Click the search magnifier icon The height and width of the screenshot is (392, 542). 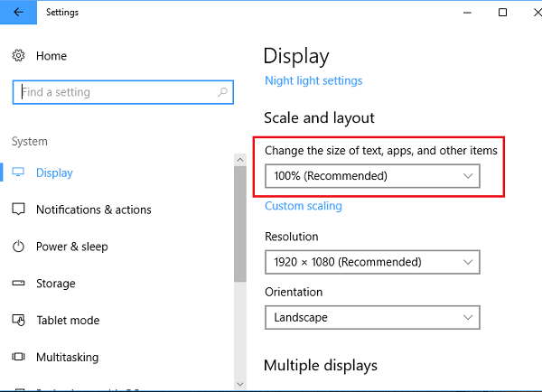pos(221,92)
